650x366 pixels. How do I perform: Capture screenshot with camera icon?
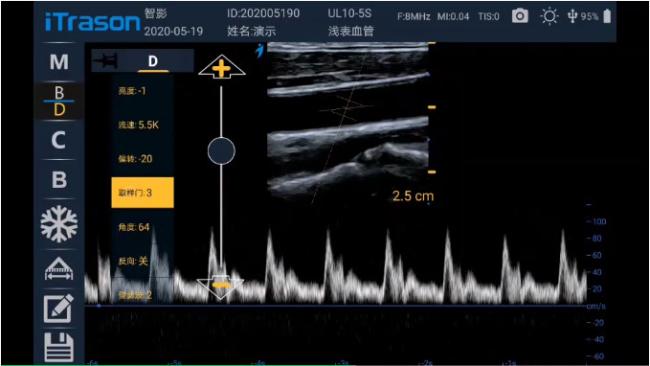[x=520, y=17]
